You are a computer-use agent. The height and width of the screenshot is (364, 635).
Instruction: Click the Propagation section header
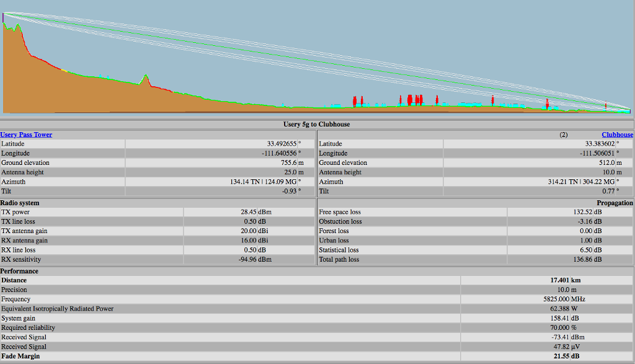tap(615, 203)
